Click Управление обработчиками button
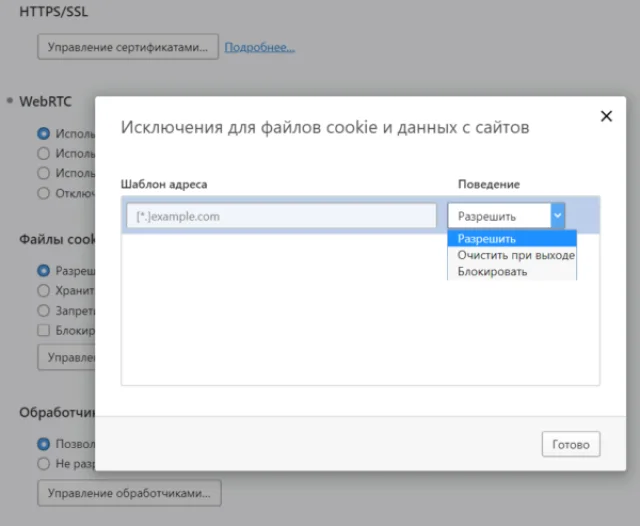The image size is (640, 526). click(129, 493)
